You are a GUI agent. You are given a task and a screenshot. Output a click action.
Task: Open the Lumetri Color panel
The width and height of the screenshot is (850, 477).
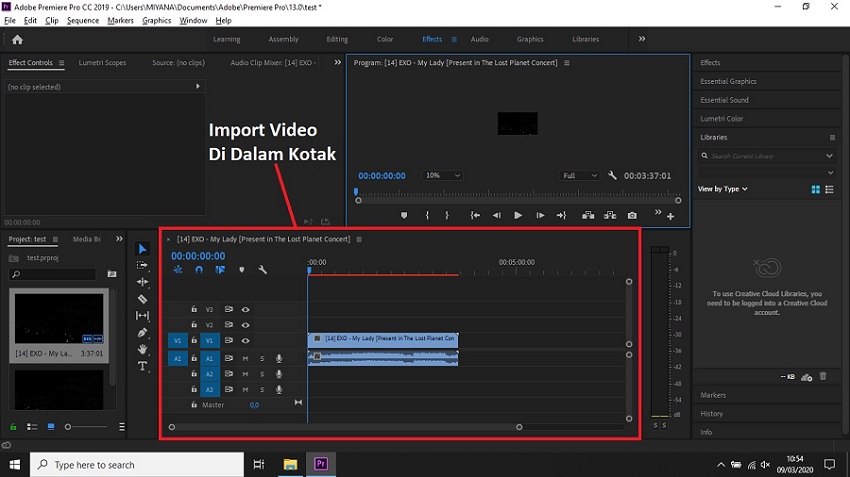tap(722, 118)
